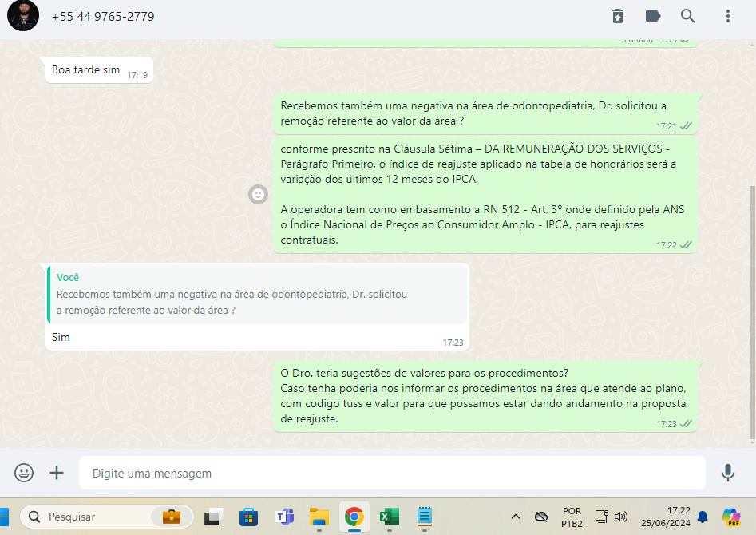756x535 pixels.
Task: Open the label tag icon
Action: [653, 16]
